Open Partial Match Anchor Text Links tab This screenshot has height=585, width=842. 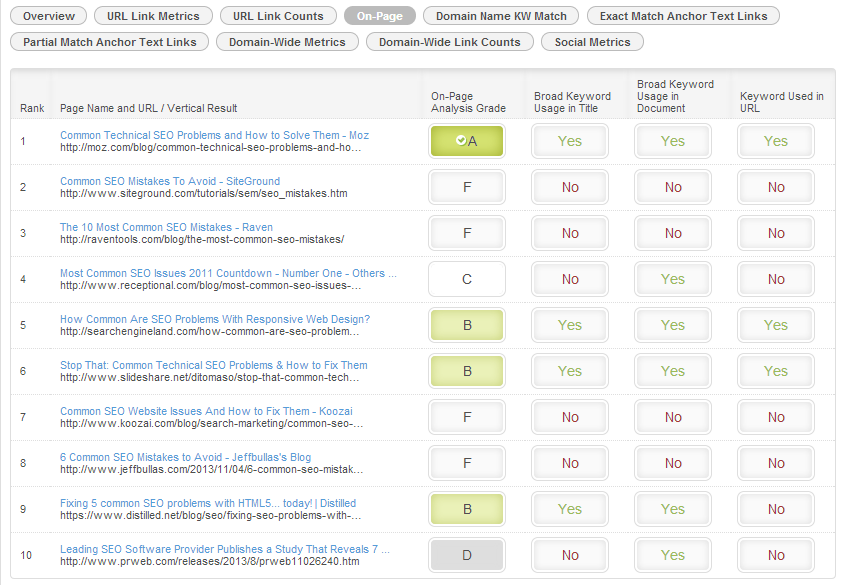coord(110,42)
